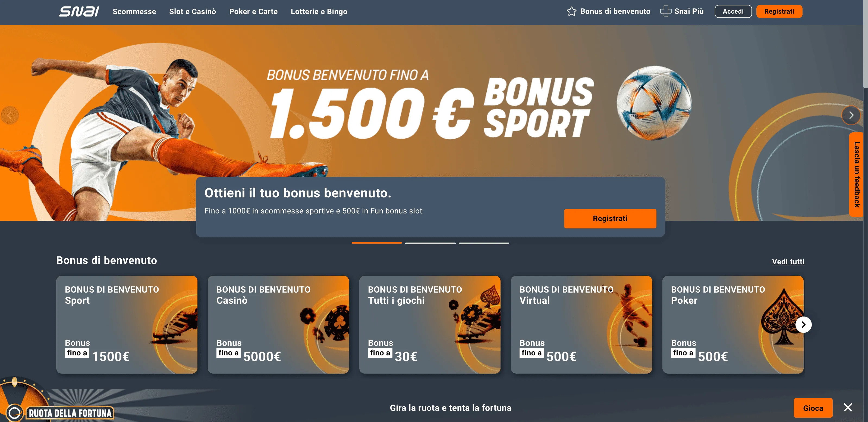
Task: Go to next hero banner slide arrow
Action: (x=851, y=115)
